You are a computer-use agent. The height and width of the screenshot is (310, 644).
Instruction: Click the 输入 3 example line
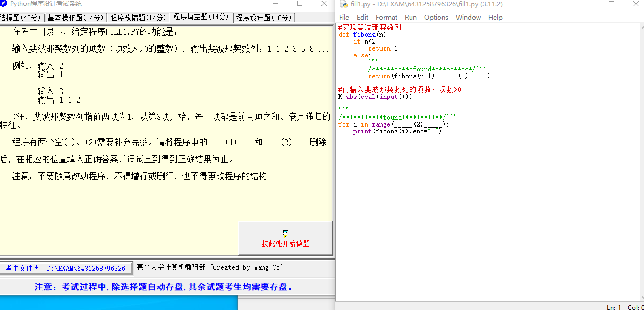(x=50, y=92)
